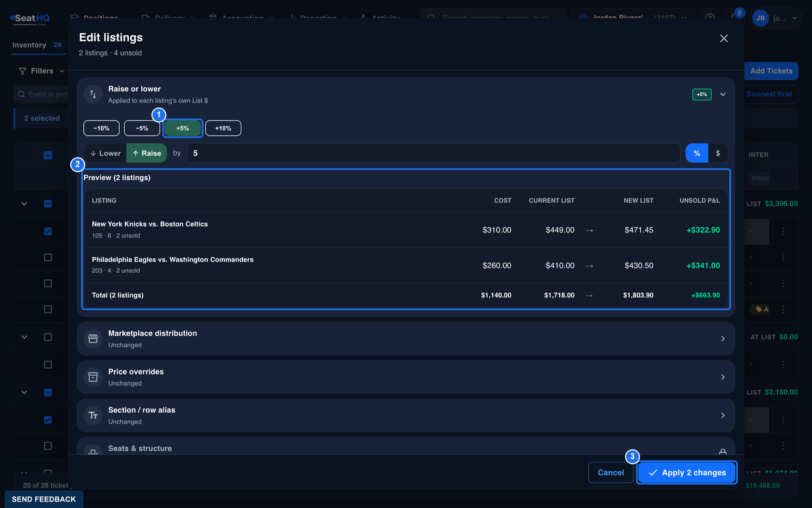Image resolution: width=812 pixels, height=508 pixels.
Task: Open the Inventory tab
Action: click(x=37, y=45)
